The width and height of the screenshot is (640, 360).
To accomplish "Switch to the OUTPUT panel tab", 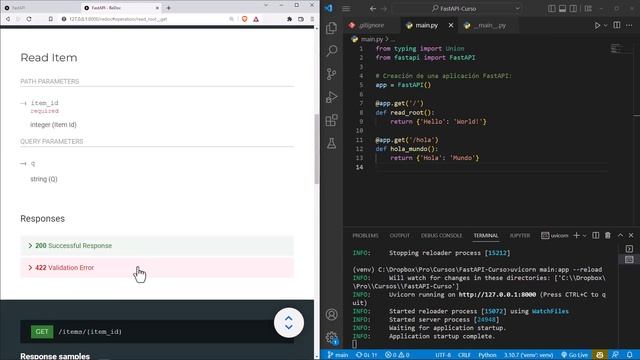I will pos(399,236).
